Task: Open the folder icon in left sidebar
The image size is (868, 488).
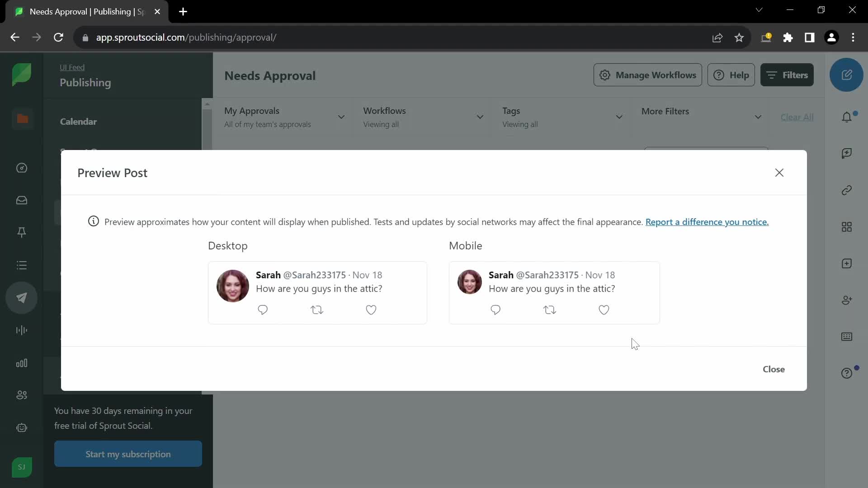Action: (x=22, y=119)
